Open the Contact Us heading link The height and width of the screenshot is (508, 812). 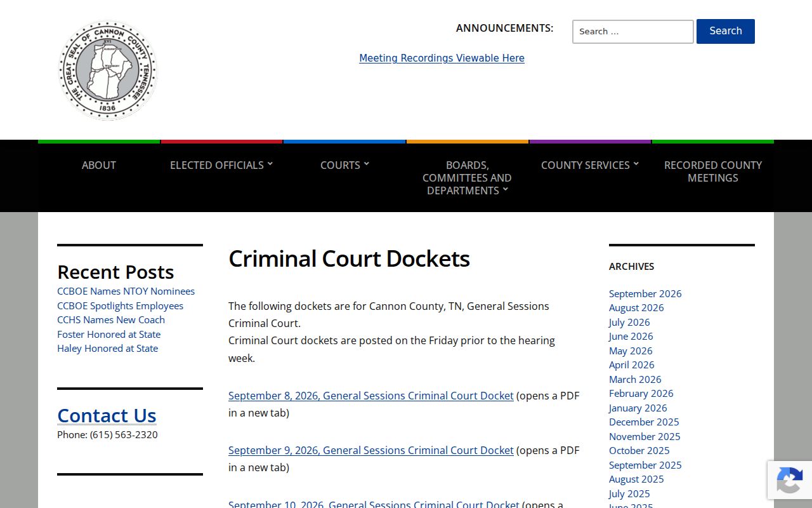(x=107, y=415)
